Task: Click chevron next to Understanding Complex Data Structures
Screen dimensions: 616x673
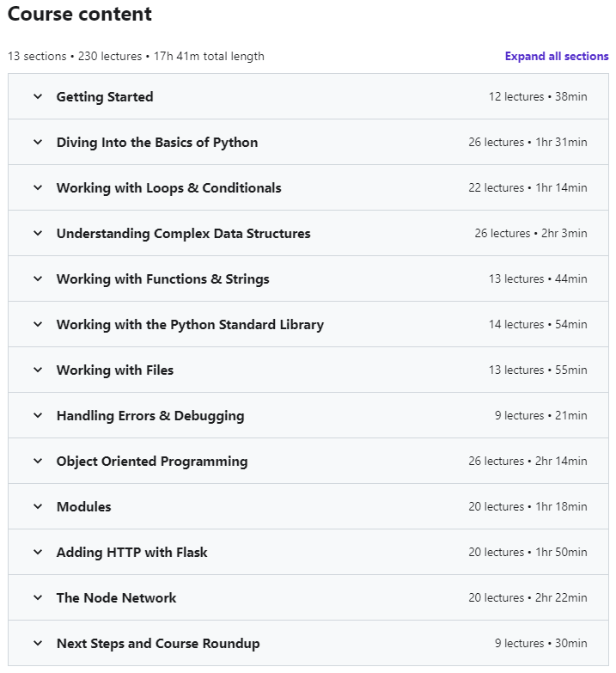Action: [38, 234]
